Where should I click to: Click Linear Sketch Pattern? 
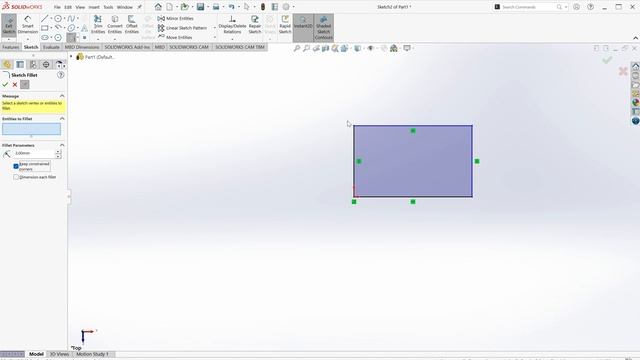[x=182, y=28]
